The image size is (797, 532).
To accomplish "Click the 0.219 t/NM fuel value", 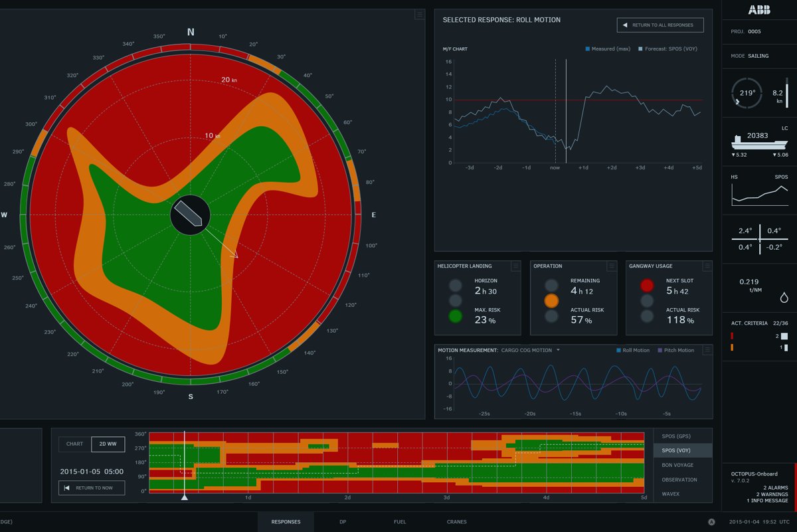I will pos(749,285).
